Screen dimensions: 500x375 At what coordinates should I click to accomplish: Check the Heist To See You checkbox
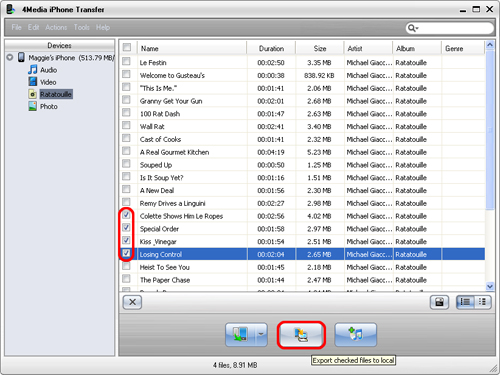pos(126,266)
